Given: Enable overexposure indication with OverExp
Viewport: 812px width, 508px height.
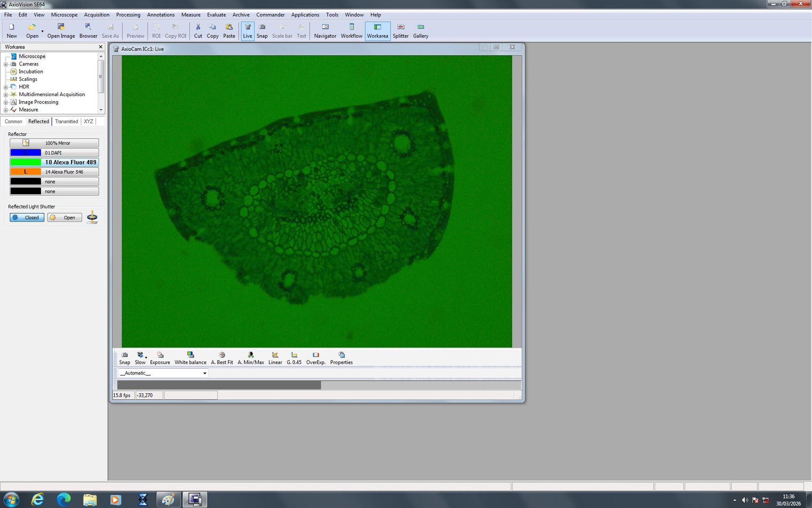Looking at the screenshot, I should [x=315, y=357].
